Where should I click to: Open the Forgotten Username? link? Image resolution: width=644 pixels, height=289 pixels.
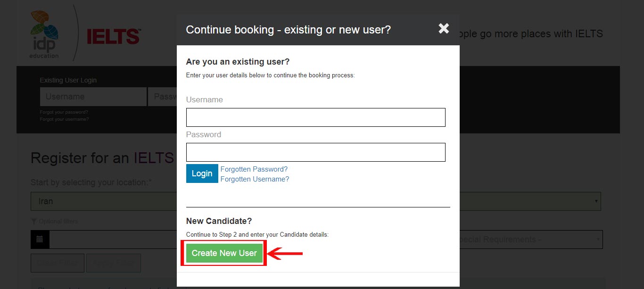point(255,179)
